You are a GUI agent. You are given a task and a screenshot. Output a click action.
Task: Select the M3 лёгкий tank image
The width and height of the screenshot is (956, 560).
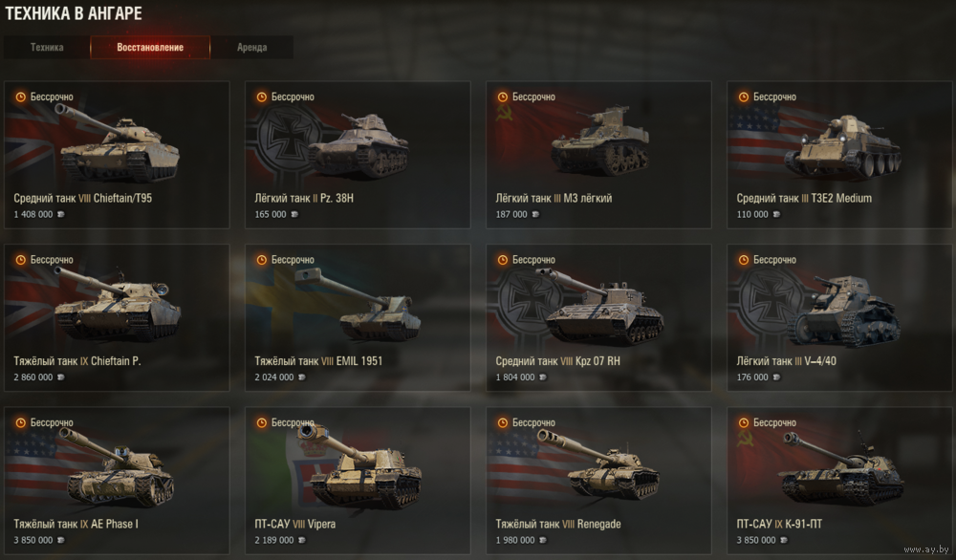point(600,141)
